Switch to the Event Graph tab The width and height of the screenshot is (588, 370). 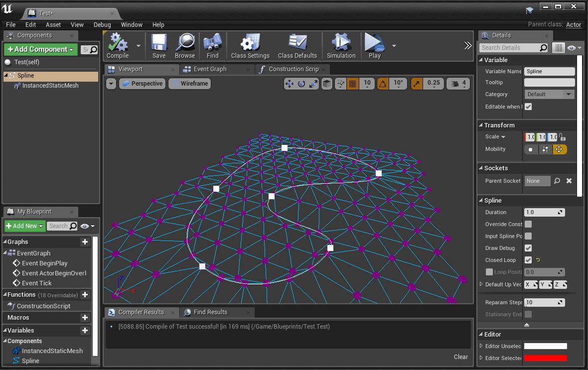tap(210, 69)
